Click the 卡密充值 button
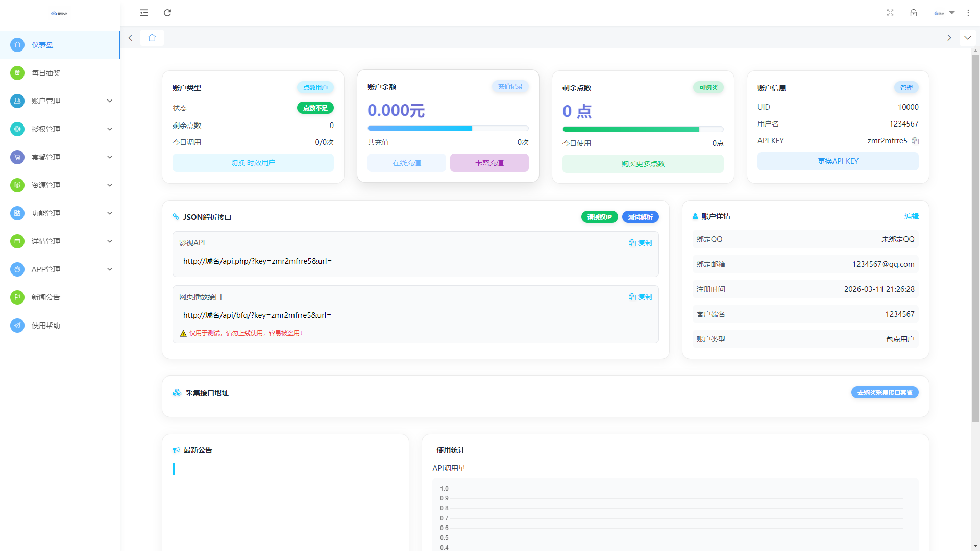Viewport: 980px width, 551px height. [489, 163]
